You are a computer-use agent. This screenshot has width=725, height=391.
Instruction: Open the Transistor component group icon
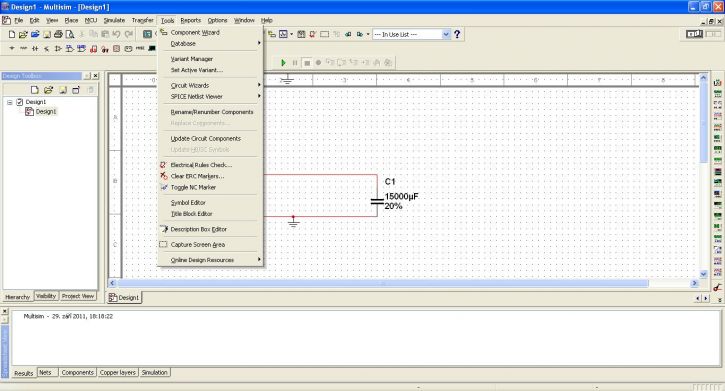point(47,48)
